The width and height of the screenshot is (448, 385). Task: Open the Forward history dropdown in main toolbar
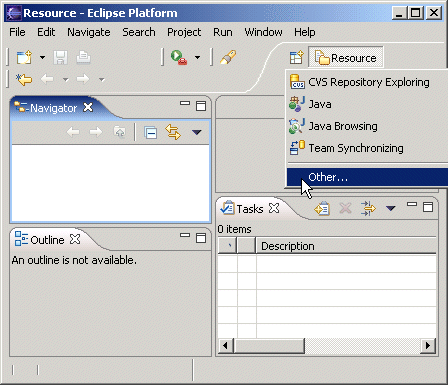click(x=102, y=80)
